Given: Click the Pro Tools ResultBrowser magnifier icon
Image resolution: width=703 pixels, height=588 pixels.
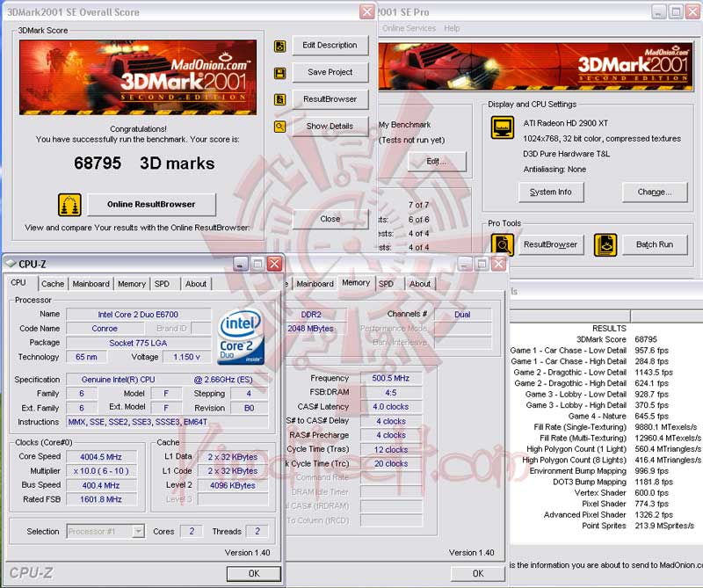Looking at the screenshot, I should click(x=502, y=245).
